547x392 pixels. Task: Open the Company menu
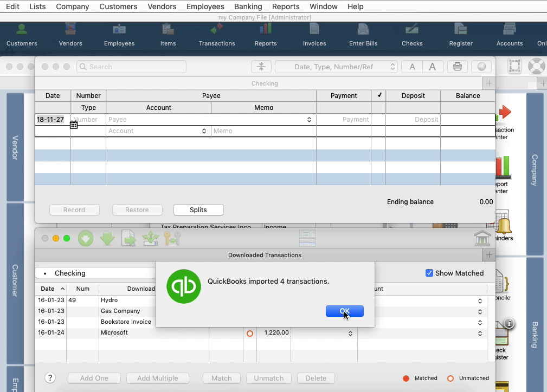click(x=73, y=6)
